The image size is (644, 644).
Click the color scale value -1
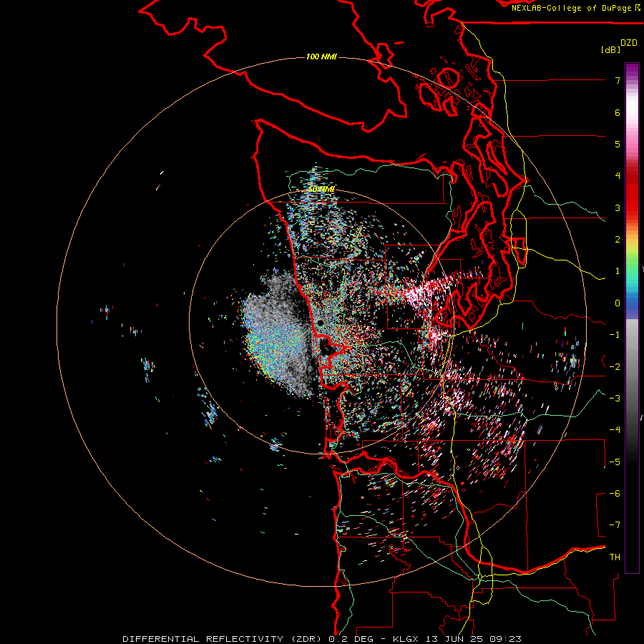pos(615,335)
